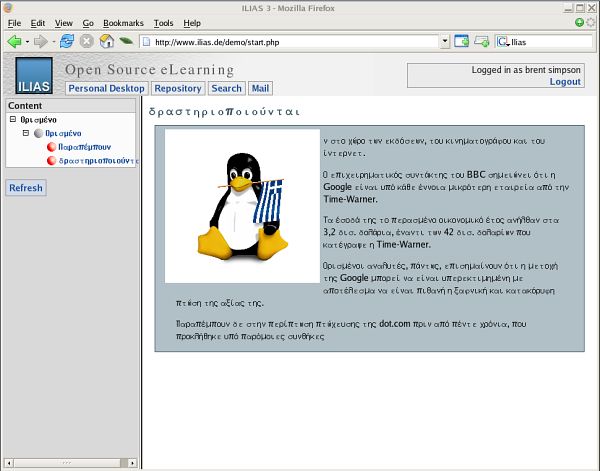Collapse the top-level Ορισμένα tree node
The width and height of the screenshot is (600, 471).
(x=13, y=119)
